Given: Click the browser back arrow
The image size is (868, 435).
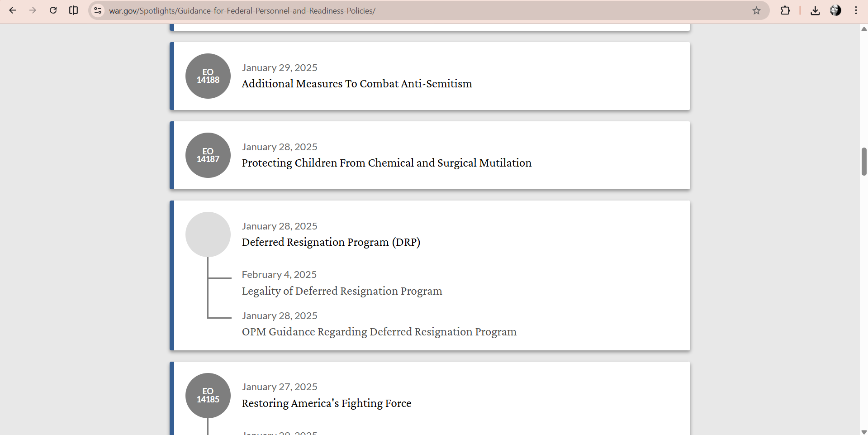Looking at the screenshot, I should click(13, 10).
